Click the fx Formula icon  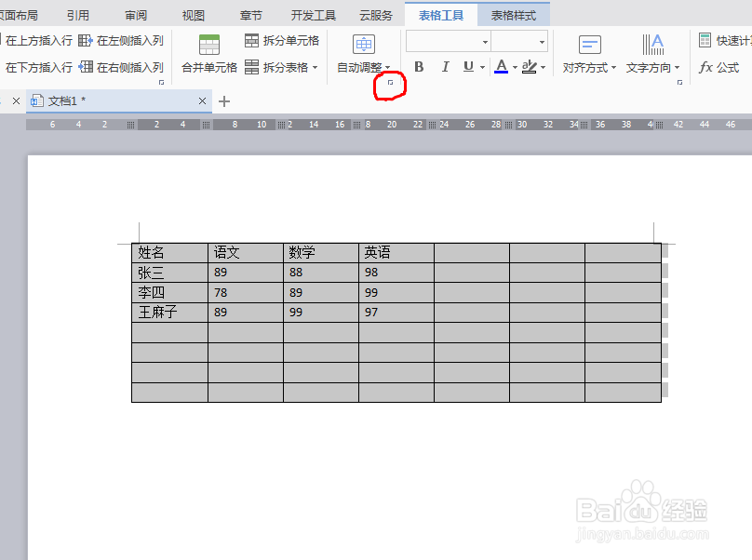[707, 67]
